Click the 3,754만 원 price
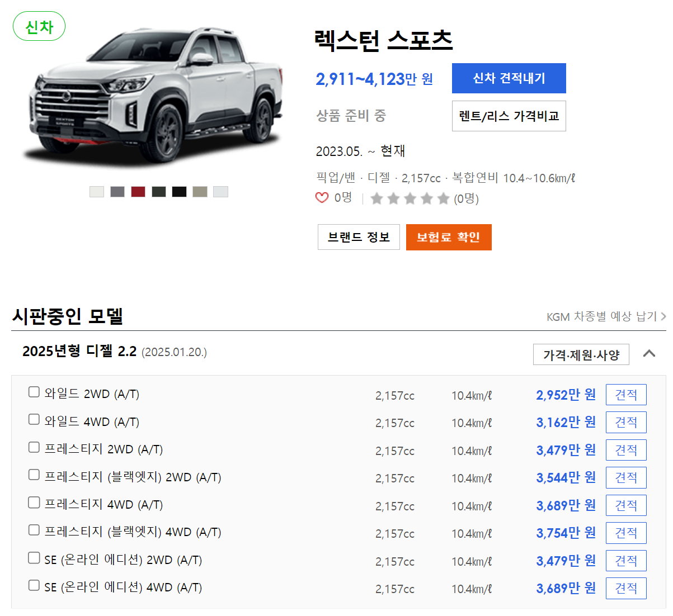Viewport: 673px width, 616px height. pyautogui.click(x=566, y=533)
